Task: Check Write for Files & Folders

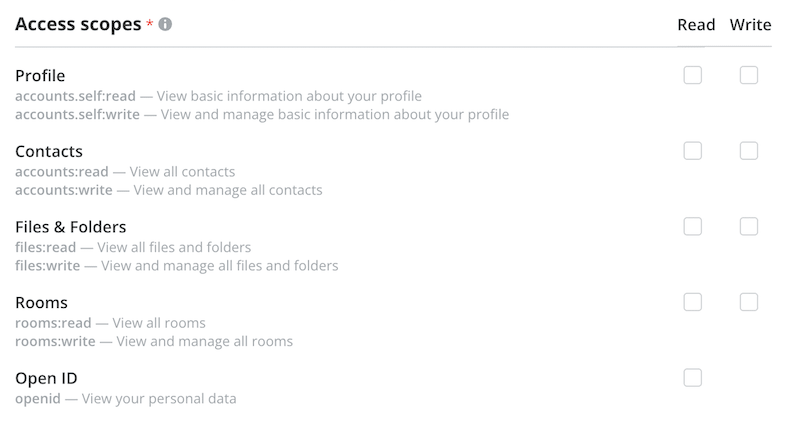Action: tap(748, 227)
